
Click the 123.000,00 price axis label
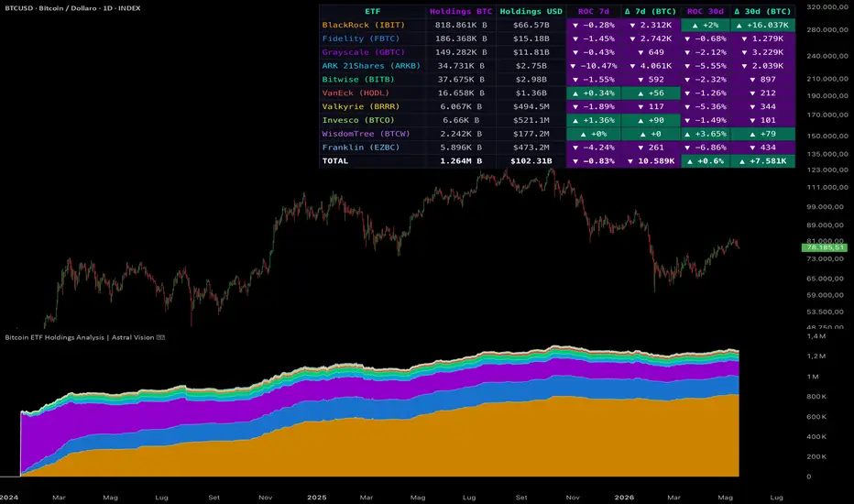tap(827, 170)
